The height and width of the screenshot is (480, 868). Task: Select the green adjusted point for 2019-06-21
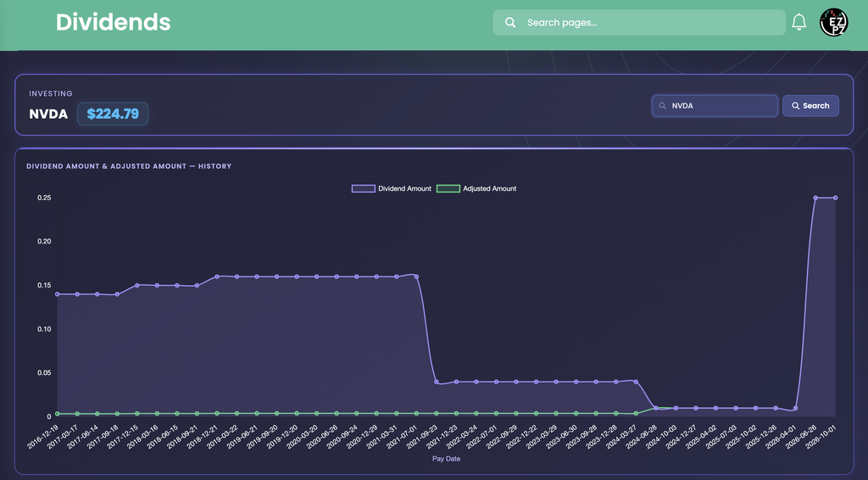[x=257, y=413]
